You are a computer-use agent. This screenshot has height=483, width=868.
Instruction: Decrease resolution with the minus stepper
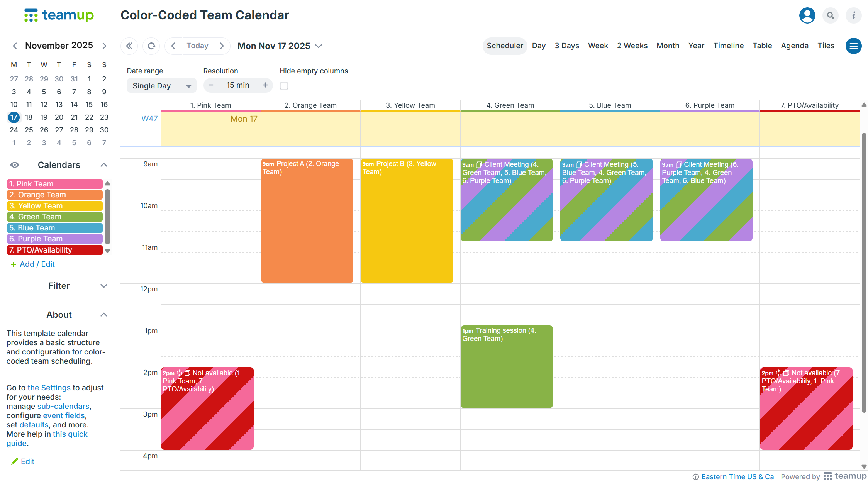click(211, 85)
